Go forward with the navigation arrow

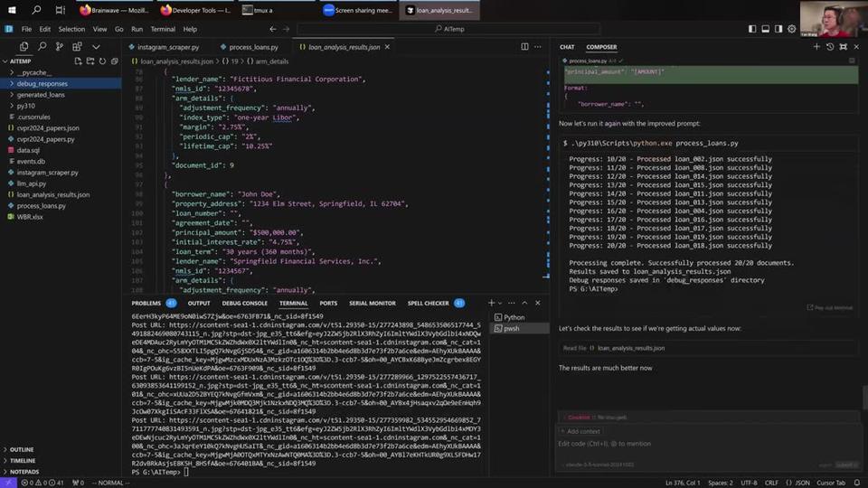287,29
